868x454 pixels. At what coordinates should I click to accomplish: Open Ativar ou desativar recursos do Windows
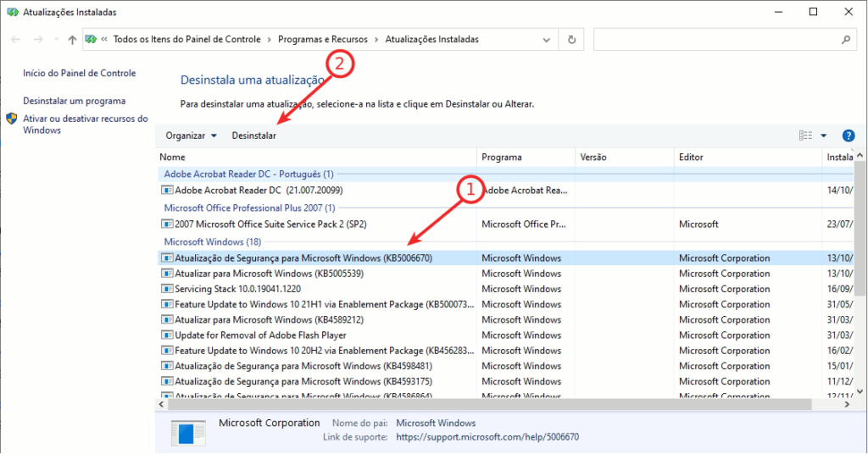click(x=86, y=125)
